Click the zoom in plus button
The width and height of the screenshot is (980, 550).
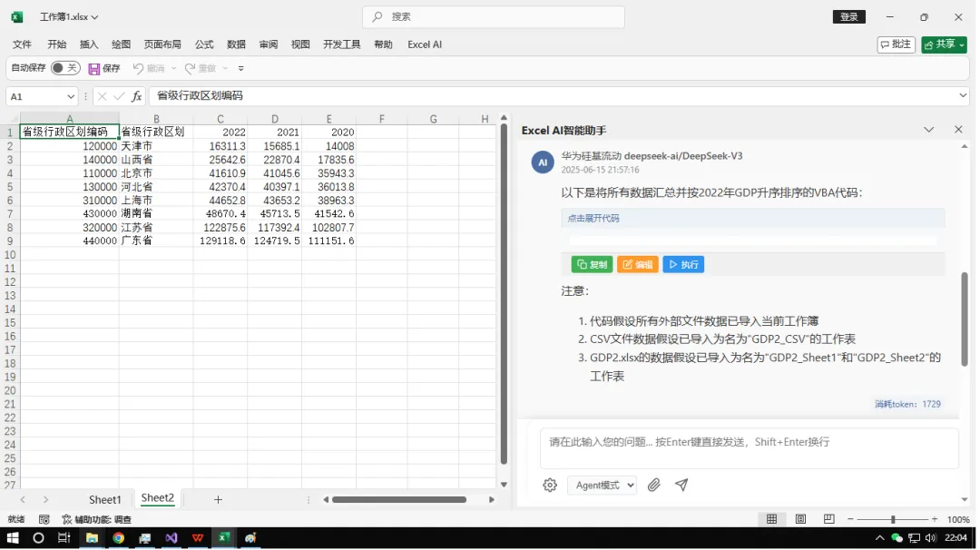(x=935, y=520)
